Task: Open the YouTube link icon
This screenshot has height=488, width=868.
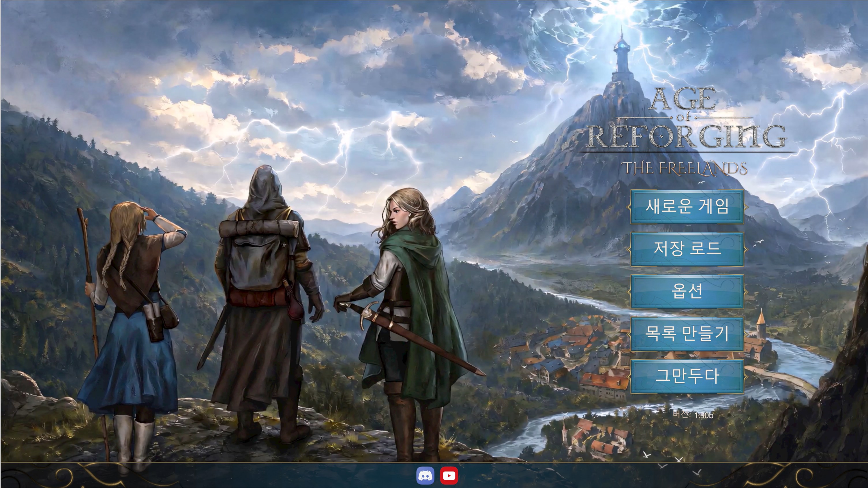Action: tap(449, 476)
